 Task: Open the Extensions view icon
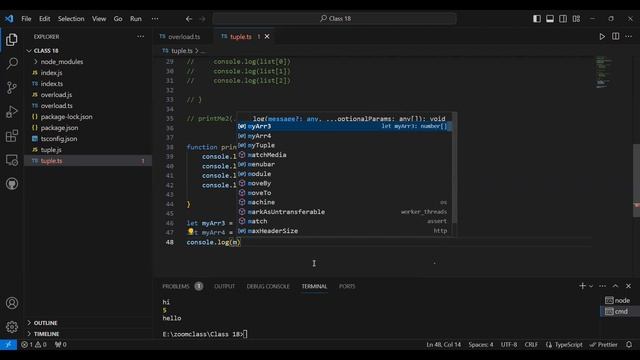click(12, 136)
